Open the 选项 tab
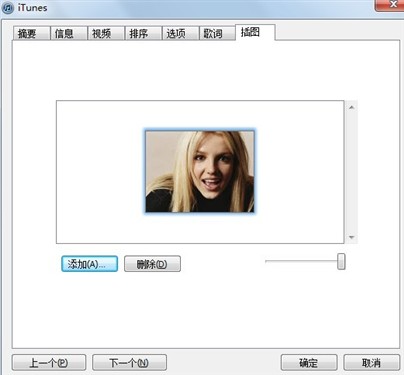404x375 pixels. [x=180, y=33]
